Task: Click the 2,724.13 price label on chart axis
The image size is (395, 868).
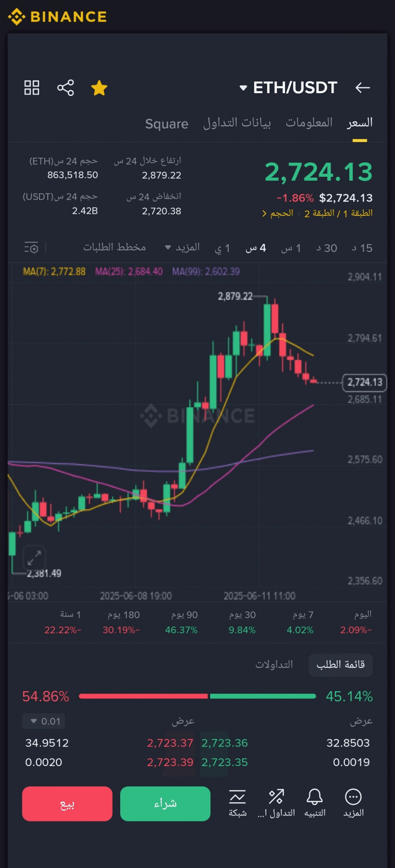Action: pyautogui.click(x=364, y=382)
